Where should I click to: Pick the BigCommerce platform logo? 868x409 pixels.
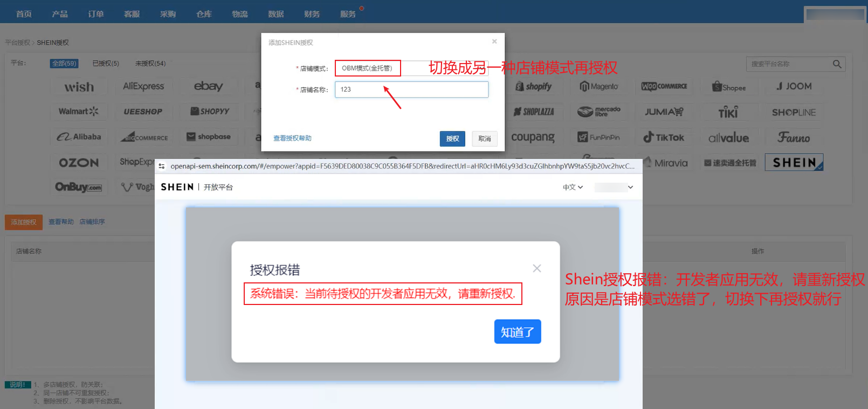(144, 137)
